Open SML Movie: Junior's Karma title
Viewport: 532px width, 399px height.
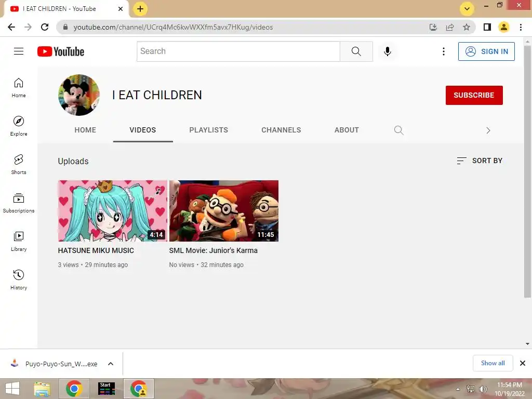tap(214, 250)
